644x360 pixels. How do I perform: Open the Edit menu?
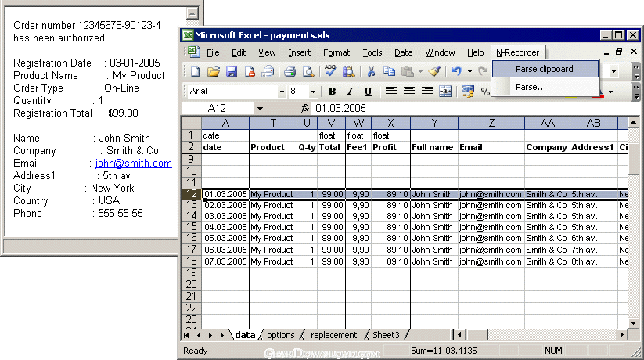coord(239,52)
